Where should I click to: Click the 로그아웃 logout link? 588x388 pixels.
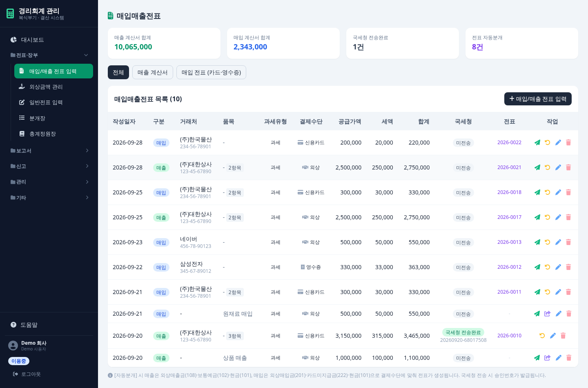27,374
